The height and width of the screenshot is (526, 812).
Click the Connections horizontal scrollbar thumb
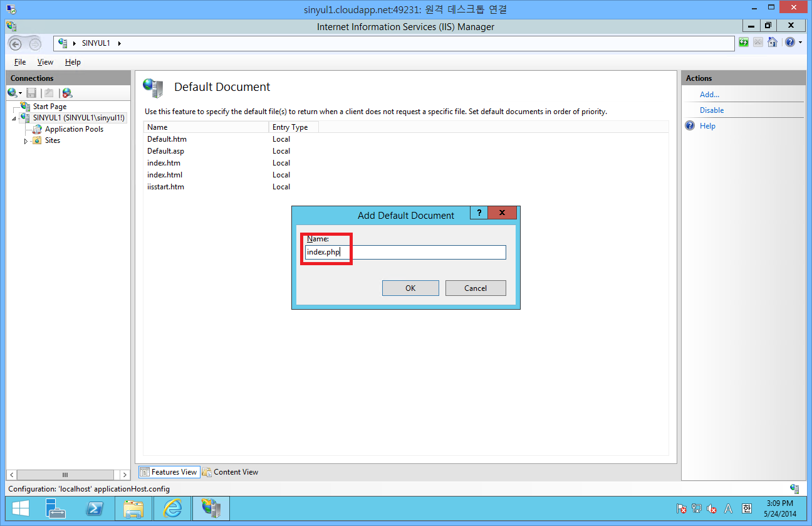coord(65,475)
